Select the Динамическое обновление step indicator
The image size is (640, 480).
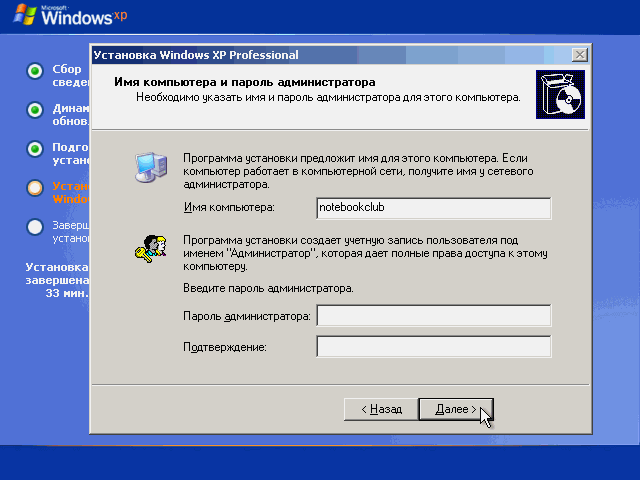tap(35, 110)
